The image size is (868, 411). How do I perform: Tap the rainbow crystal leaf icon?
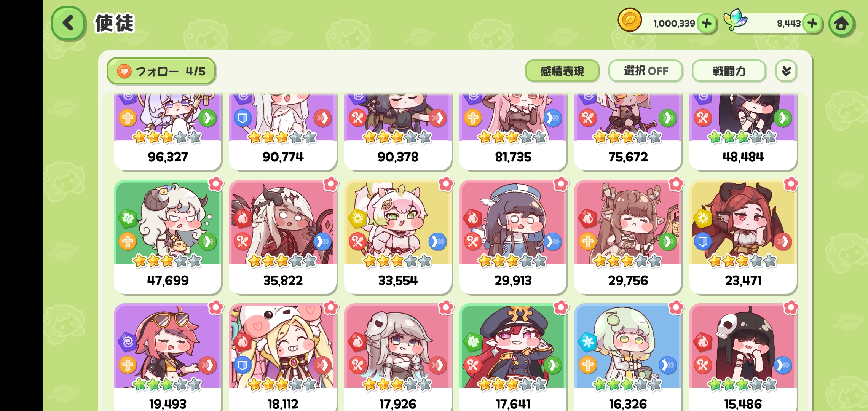735,20
